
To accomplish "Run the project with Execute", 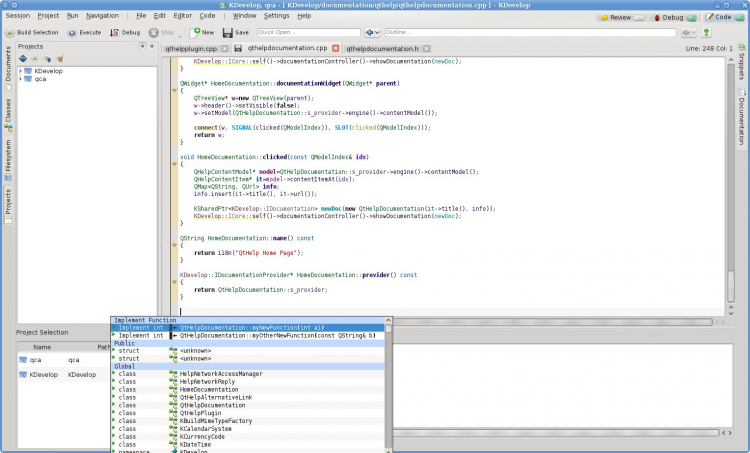I will (x=84, y=32).
